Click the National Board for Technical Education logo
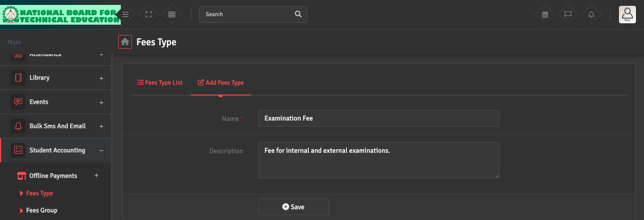644x220 pixels. click(60, 14)
